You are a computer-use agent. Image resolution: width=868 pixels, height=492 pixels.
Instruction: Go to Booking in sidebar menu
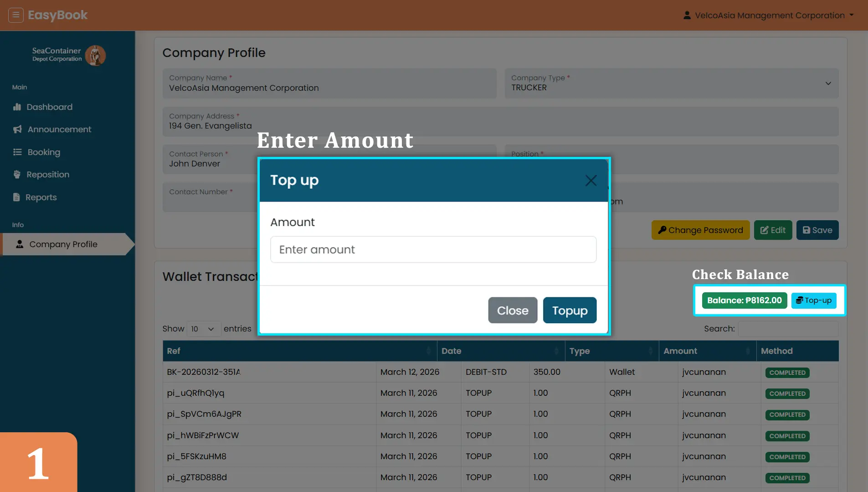44,152
